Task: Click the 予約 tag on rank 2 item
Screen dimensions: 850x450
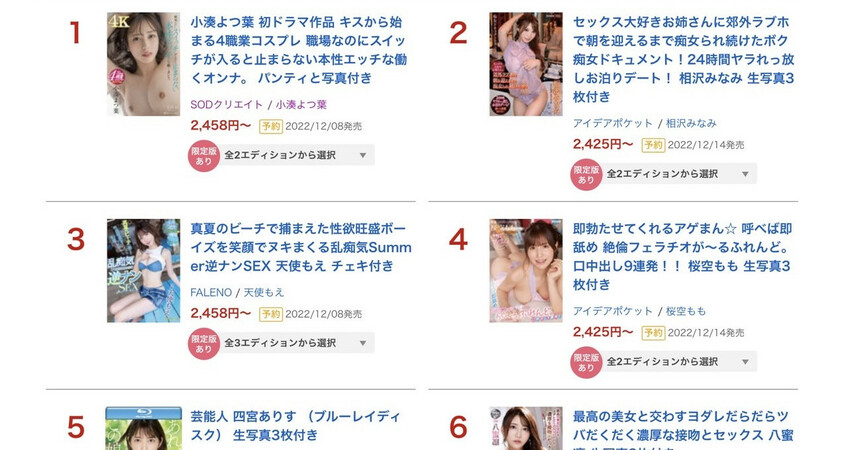Action: (x=653, y=145)
